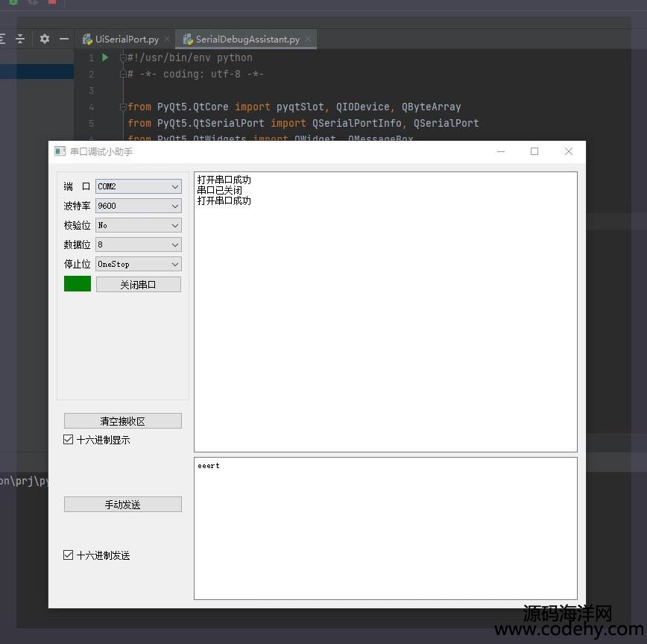Toggle the hex send checkbox (十六进制发送)
The width and height of the screenshot is (647, 644).
click(x=69, y=555)
